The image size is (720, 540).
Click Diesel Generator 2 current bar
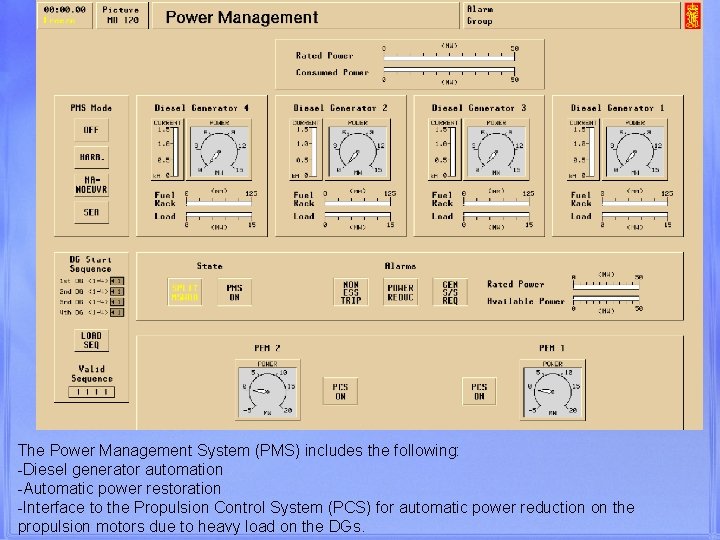pos(314,152)
